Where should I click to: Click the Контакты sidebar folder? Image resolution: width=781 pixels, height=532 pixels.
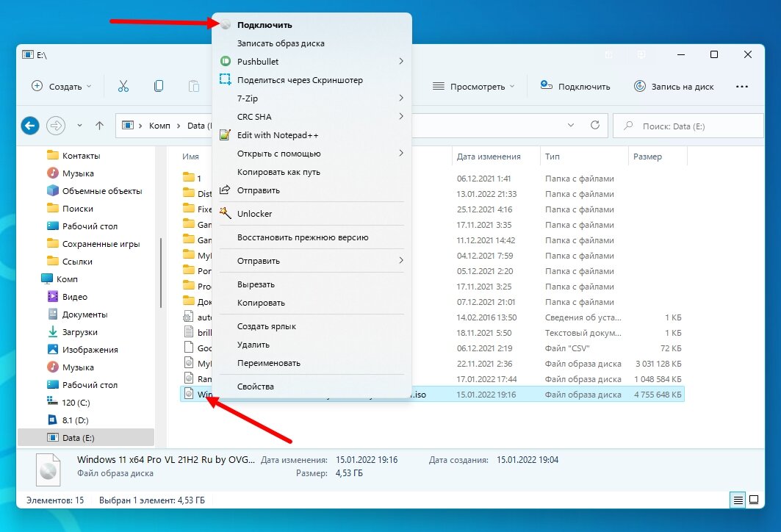(73, 156)
